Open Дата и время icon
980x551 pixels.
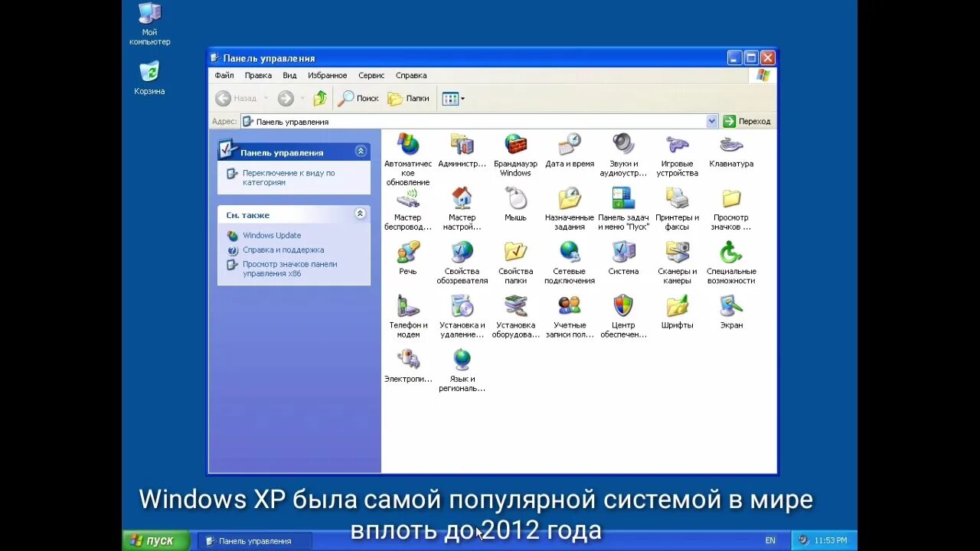pos(570,145)
